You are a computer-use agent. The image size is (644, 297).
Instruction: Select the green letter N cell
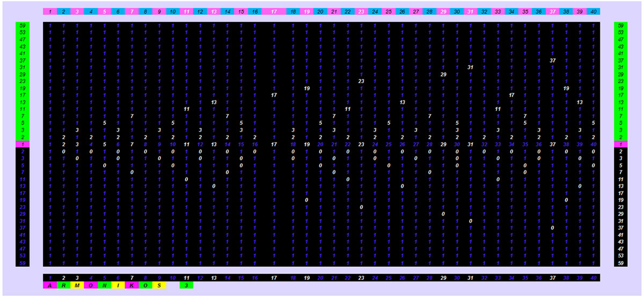point(104,285)
